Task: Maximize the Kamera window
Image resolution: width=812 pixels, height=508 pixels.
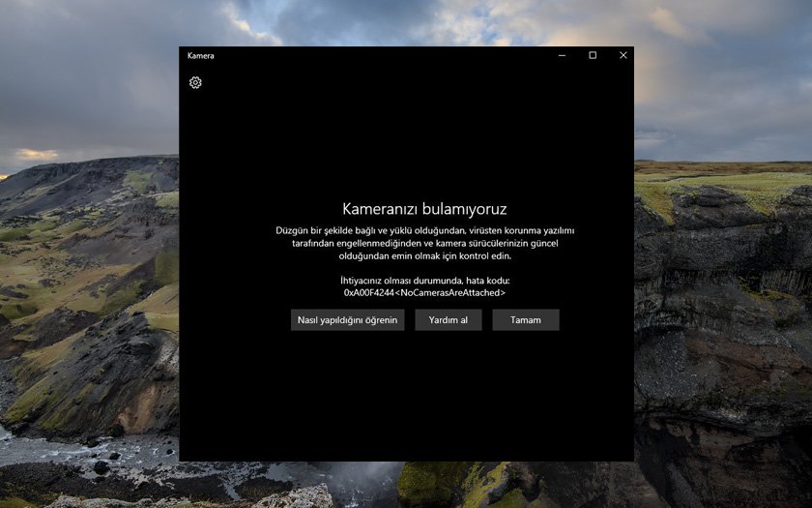Action: click(x=593, y=56)
